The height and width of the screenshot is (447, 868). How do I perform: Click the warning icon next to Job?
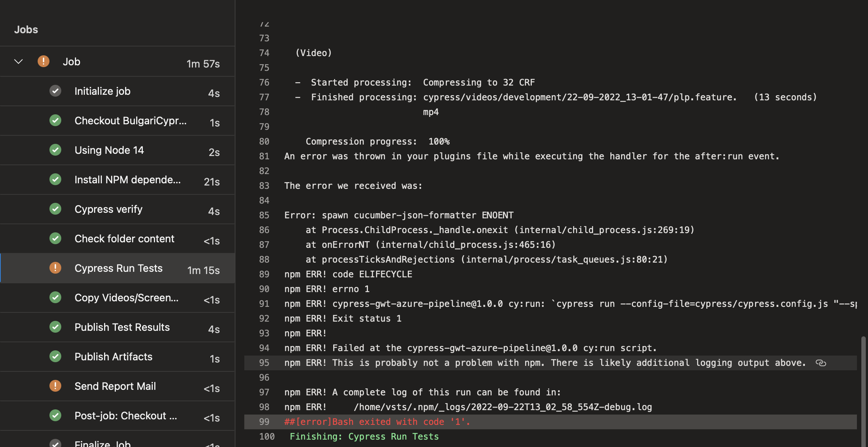tap(44, 61)
